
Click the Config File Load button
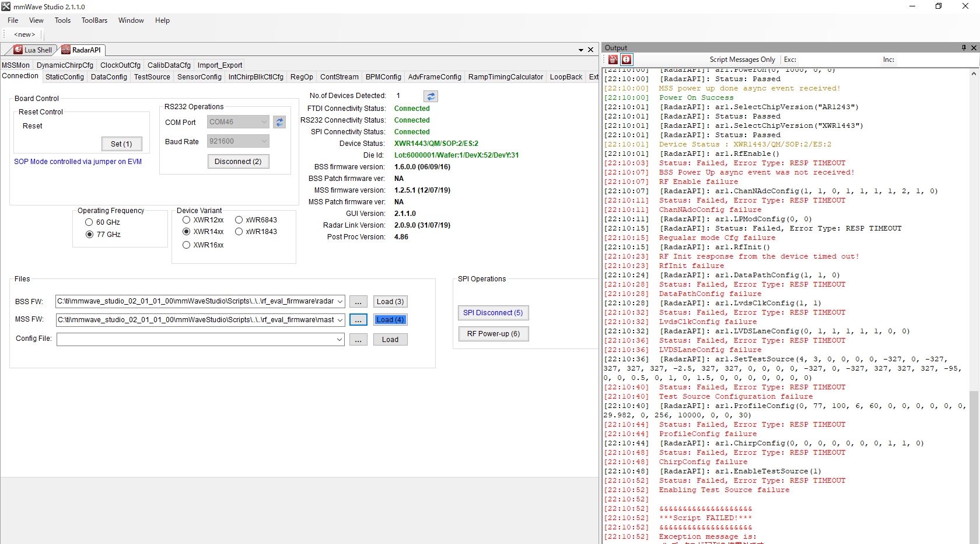(390, 340)
